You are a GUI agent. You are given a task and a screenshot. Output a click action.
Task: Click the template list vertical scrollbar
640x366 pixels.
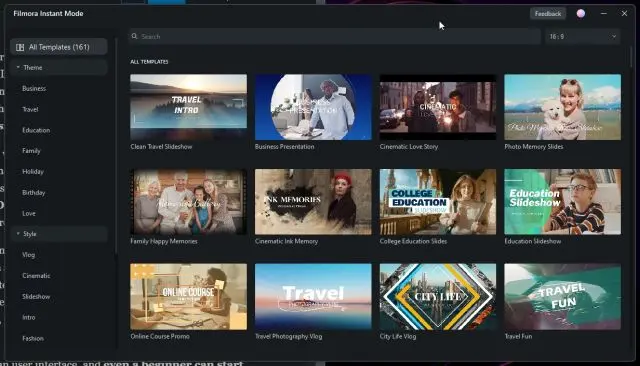[x=631, y=57]
